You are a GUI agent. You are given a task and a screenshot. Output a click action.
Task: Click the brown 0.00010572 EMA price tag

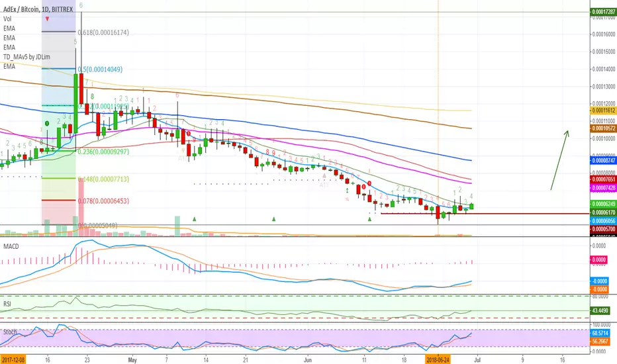(x=603, y=128)
